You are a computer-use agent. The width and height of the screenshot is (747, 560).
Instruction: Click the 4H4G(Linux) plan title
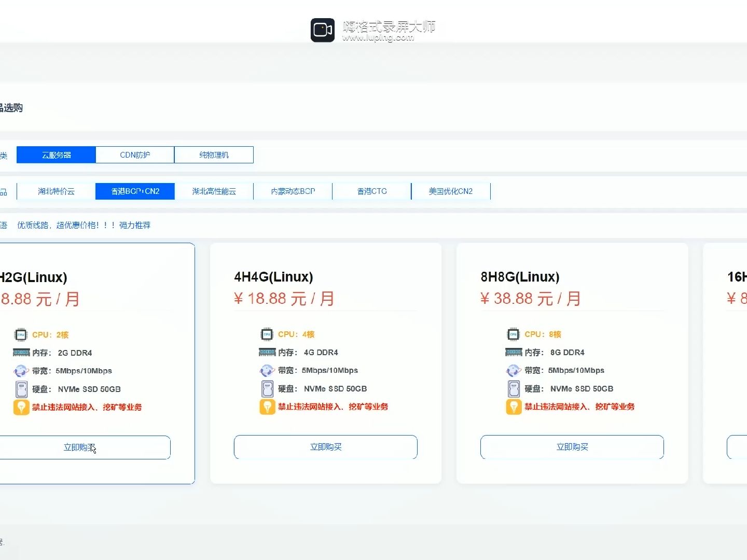pyautogui.click(x=273, y=277)
